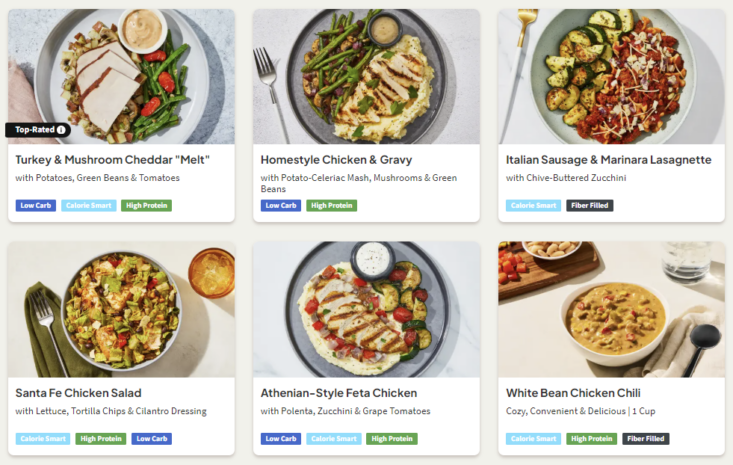Screen dimensions: 733x465
Task: Open the Athenian-Style Feta Chicken title link
Action: click(x=338, y=393)
